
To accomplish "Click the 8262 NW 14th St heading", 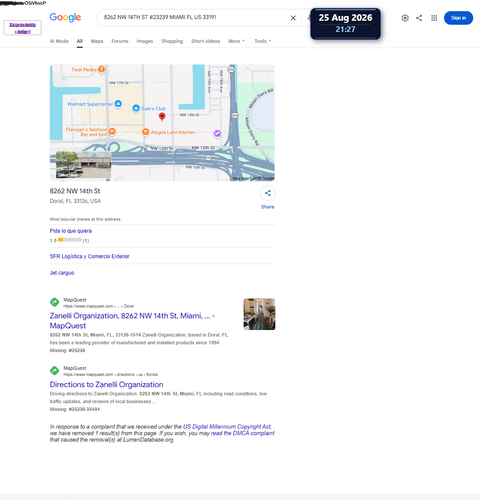I will point(75,191).
